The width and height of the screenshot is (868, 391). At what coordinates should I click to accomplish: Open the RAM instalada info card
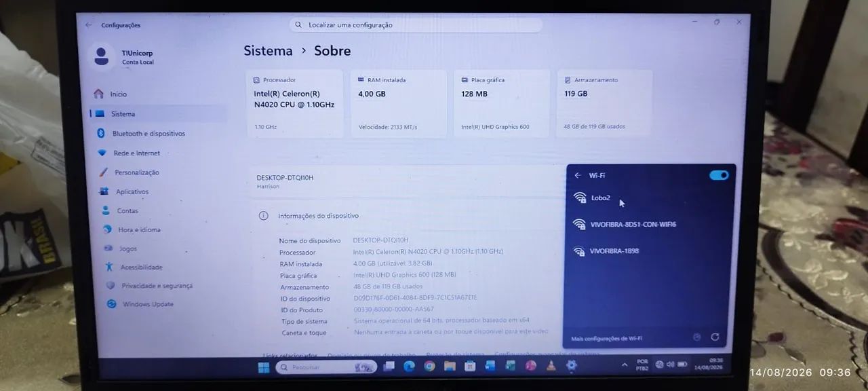(399, 103)
